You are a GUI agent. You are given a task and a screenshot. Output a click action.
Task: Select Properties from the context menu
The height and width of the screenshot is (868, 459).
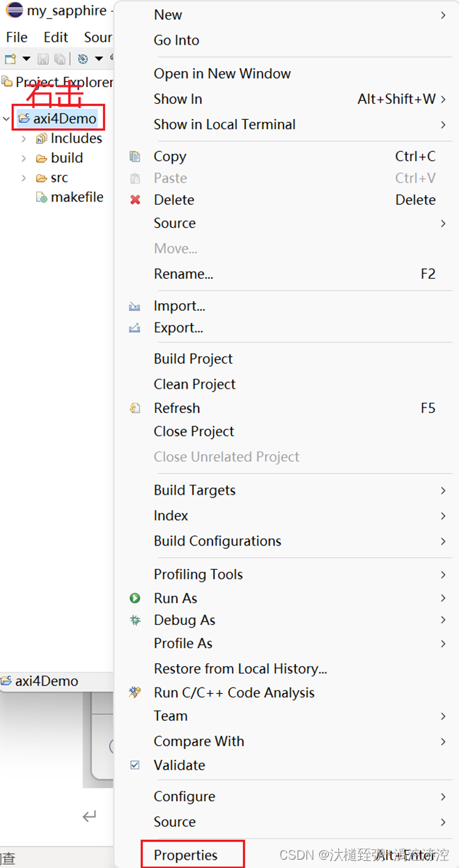tap(186, 855)
